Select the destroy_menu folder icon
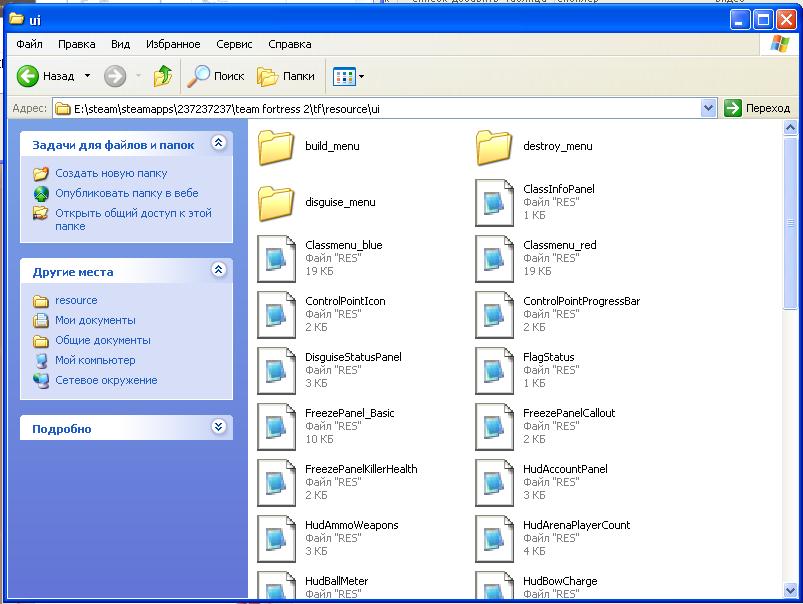Image resolution: width=803 pixels, height=604 pixels. coord(494,148)
